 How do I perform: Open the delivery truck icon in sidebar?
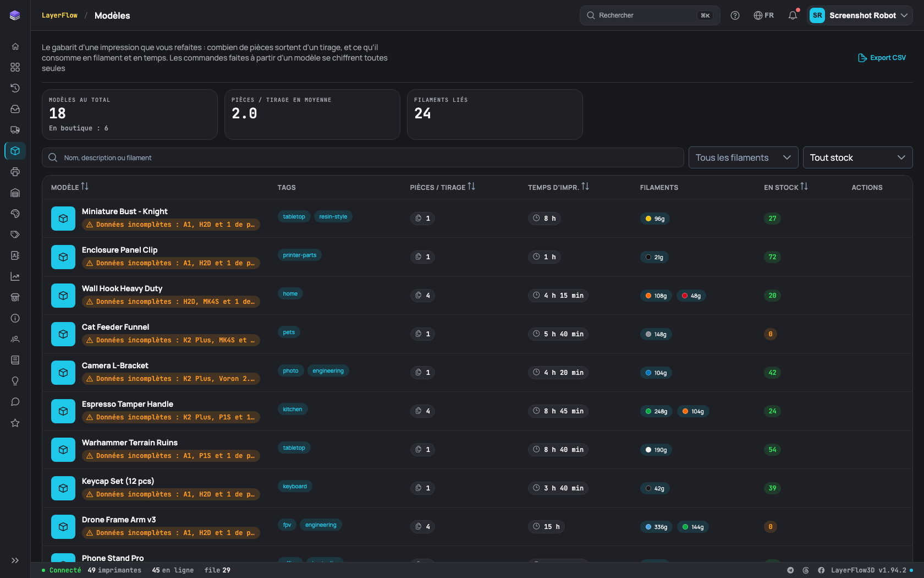(x=15, y=130)
